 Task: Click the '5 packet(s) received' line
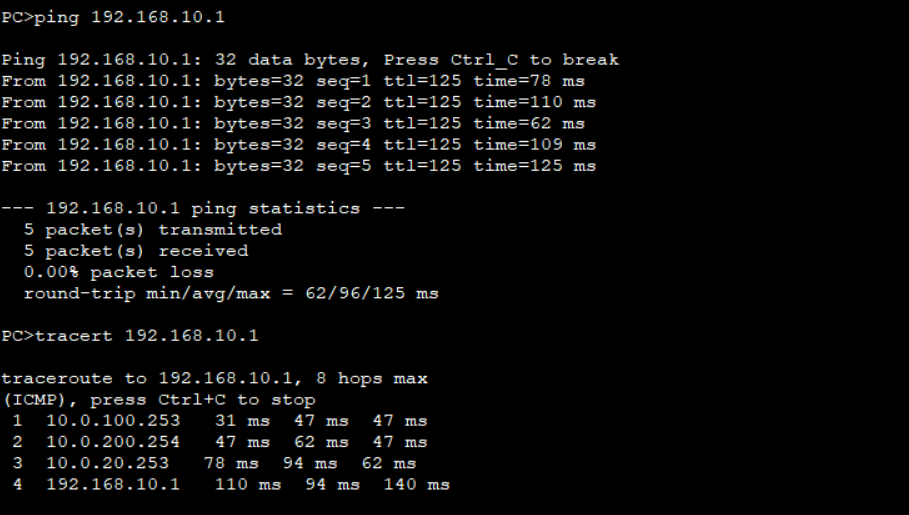(x=136, y=251)
